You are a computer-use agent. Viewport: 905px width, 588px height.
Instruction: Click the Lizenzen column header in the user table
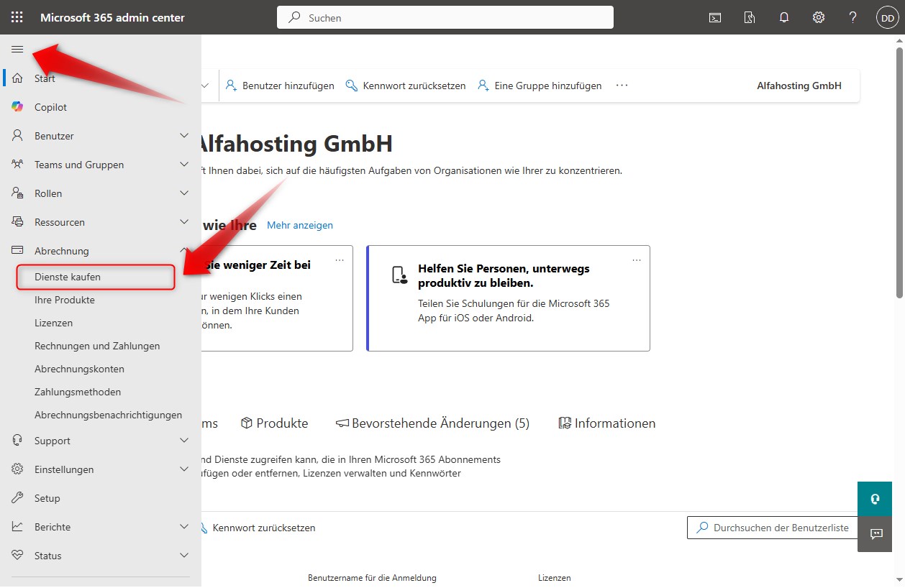555,578
